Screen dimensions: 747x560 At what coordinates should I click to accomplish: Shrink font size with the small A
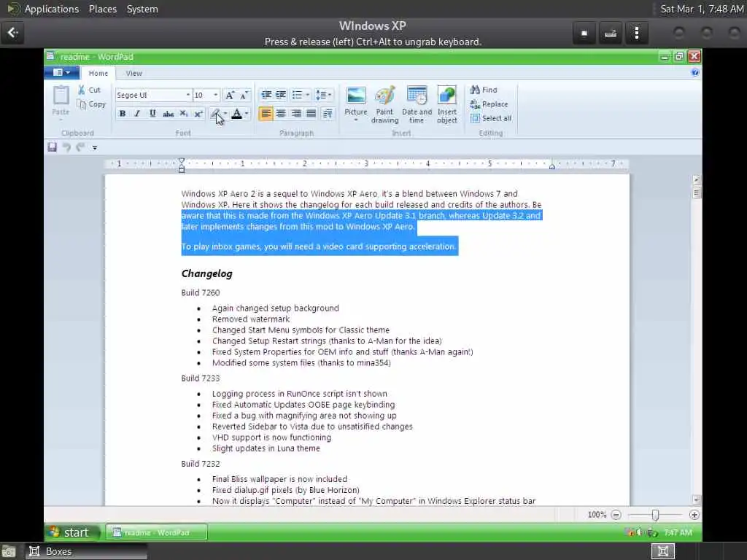[244, 96]
